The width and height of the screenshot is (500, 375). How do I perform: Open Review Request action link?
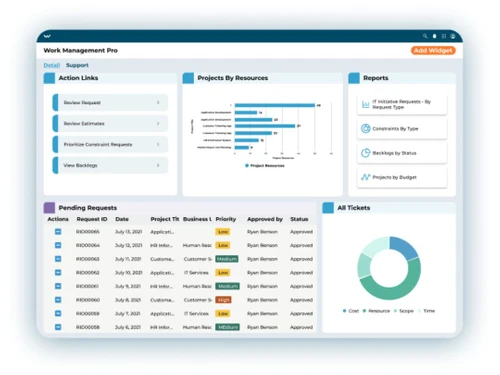pos(110,103)
